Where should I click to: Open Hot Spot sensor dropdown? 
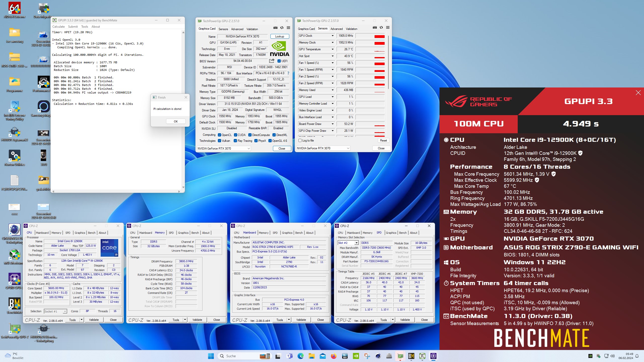(333, 56)
